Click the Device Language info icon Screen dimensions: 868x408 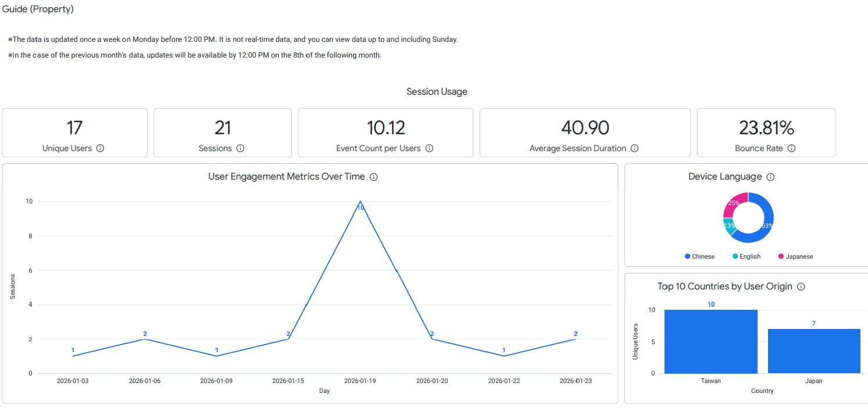pyautogui.click(x=770, y=177)
